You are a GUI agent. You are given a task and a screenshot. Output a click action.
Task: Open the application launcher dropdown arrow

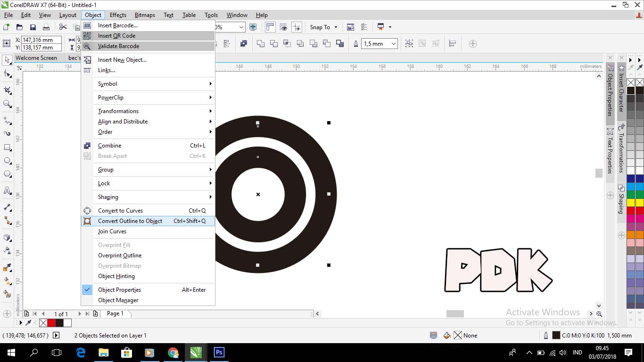[x=390, y=27]
